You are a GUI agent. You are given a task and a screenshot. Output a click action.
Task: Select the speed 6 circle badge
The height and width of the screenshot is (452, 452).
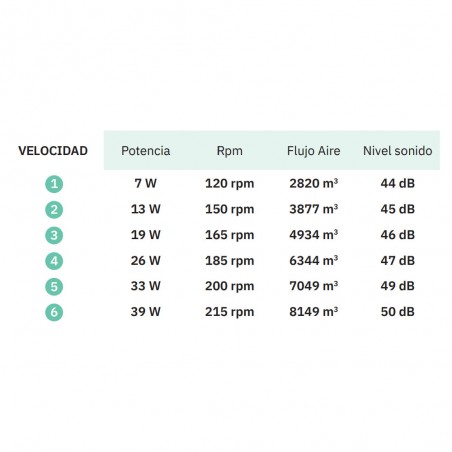[x=54, y=312]
